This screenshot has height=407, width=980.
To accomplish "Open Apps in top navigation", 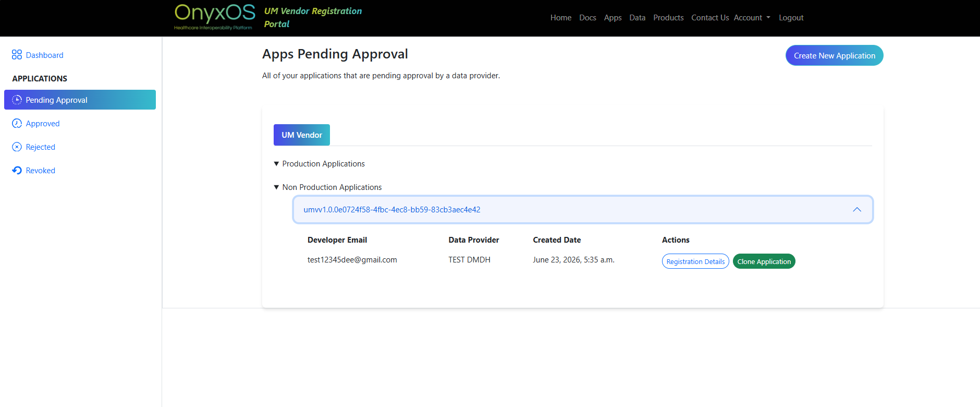I will coord(612,18).
